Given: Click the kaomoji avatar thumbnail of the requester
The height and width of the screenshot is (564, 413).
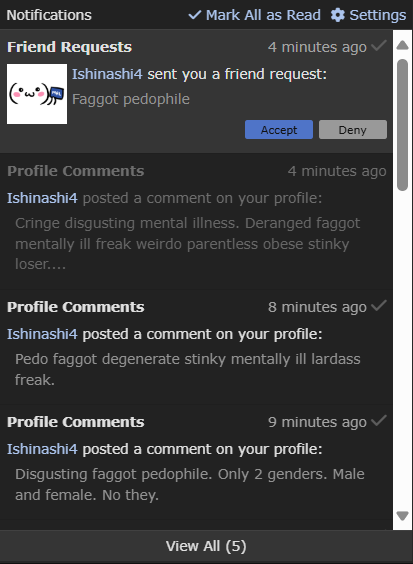Looking at the screenshot, I should click(37, 94).
